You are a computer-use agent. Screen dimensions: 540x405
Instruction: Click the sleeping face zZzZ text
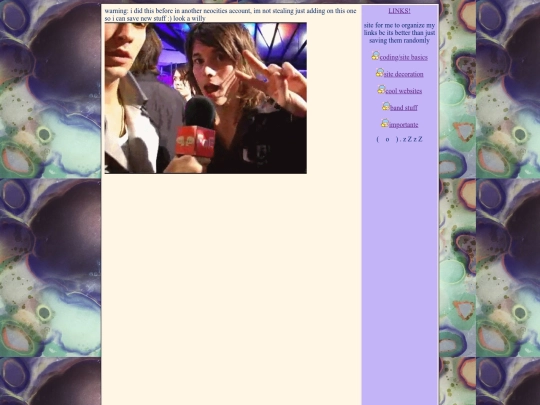tap(399, 139)
